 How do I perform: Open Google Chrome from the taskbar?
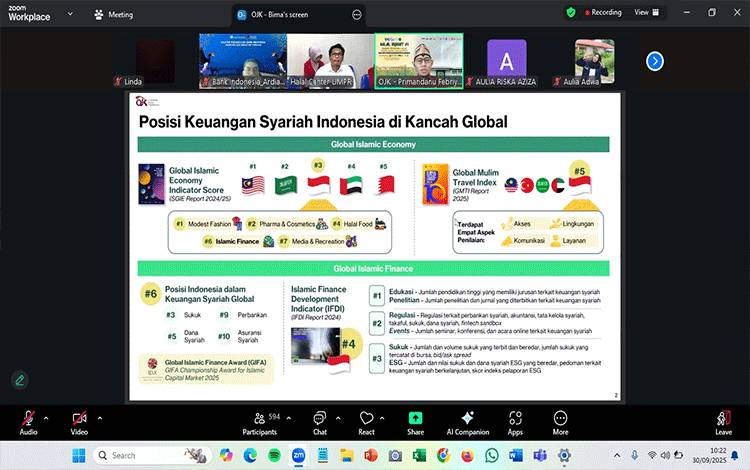pos(443,456)
